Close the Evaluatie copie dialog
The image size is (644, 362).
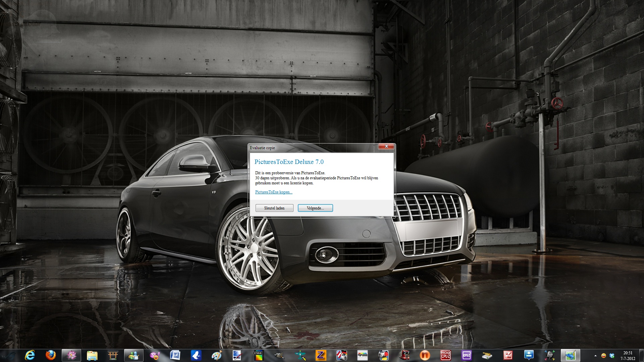386,146
